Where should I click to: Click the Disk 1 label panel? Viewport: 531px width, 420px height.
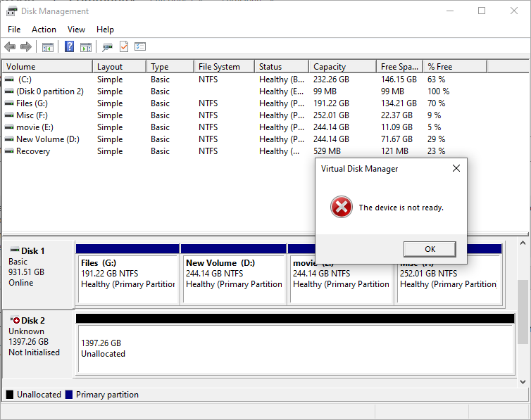click(x=39, y=274)
